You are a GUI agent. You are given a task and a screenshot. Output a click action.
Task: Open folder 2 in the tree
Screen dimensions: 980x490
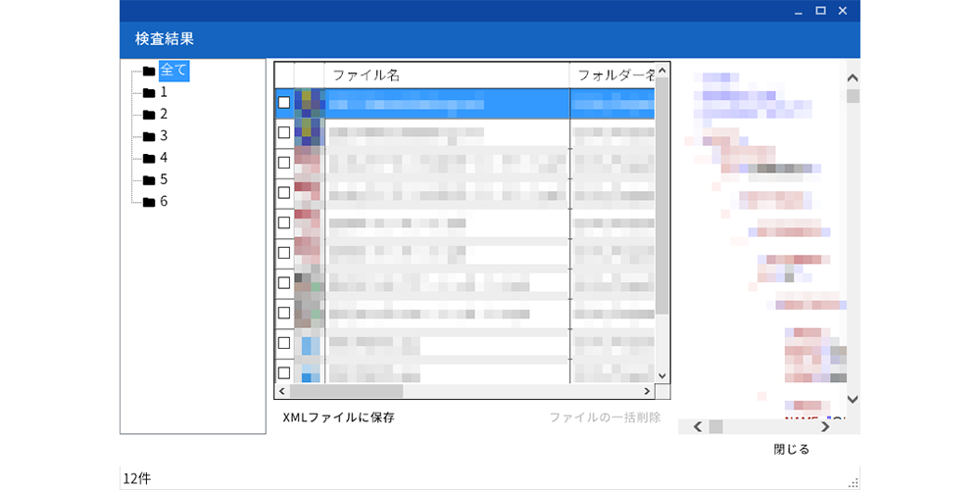tap(164, 115)
